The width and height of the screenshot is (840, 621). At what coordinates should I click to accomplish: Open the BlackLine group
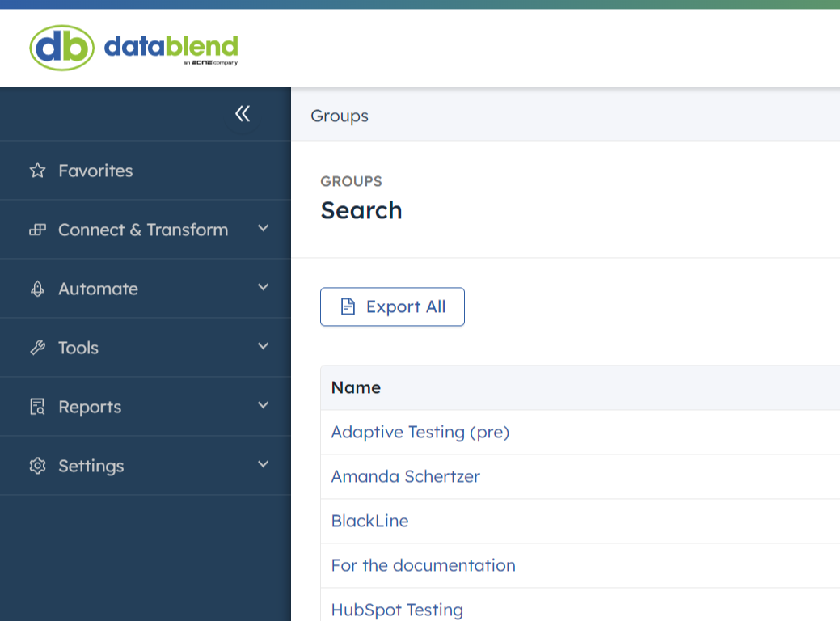pos(369,521)
